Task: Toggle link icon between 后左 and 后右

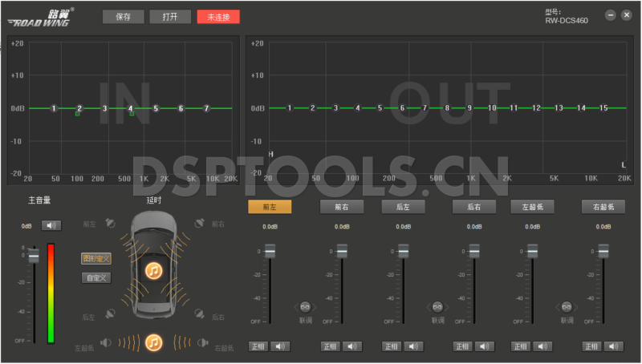Action: tap(437, 307)
